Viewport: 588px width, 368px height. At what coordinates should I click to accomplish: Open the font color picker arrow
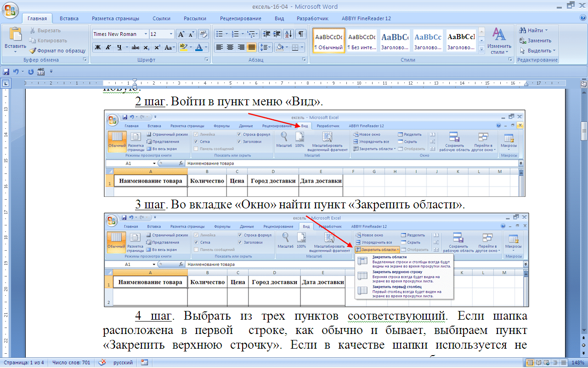click(x=206, y=47)
